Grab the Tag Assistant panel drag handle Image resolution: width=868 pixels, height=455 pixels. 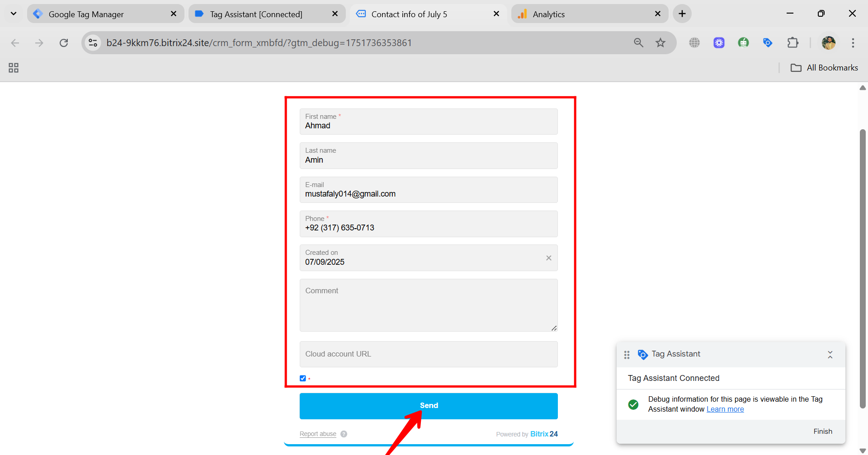click(x=627, y=355)
